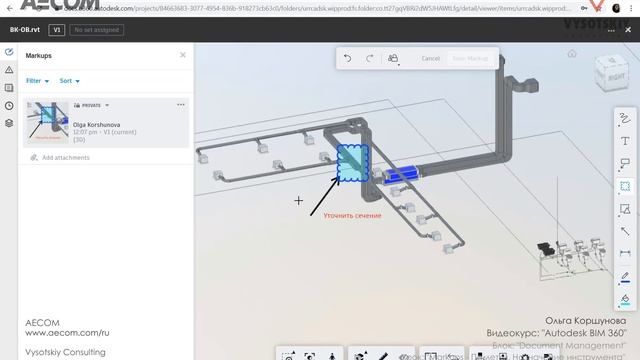Open Olga Korshunova's markup thumbnail
The image size is (640, 360).
point(47,122)
